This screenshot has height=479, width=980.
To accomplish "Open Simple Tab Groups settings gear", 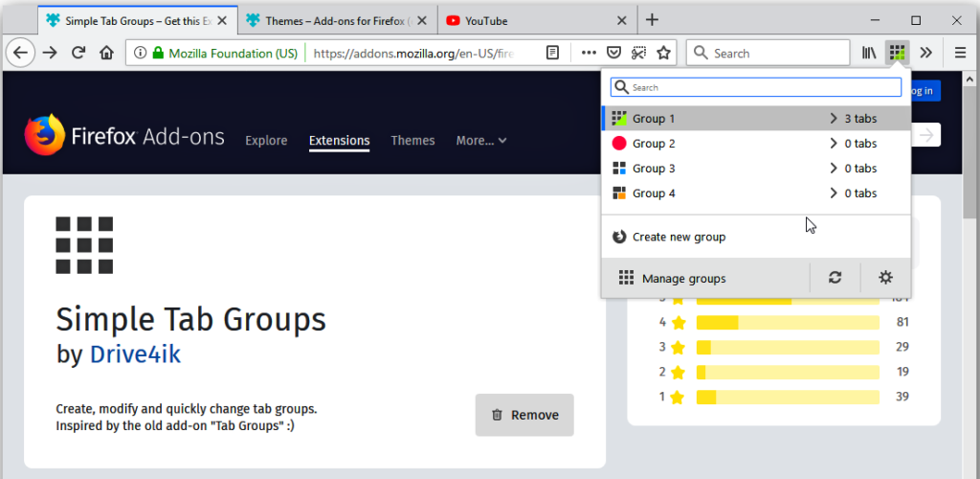I will (x=885, y=278).
